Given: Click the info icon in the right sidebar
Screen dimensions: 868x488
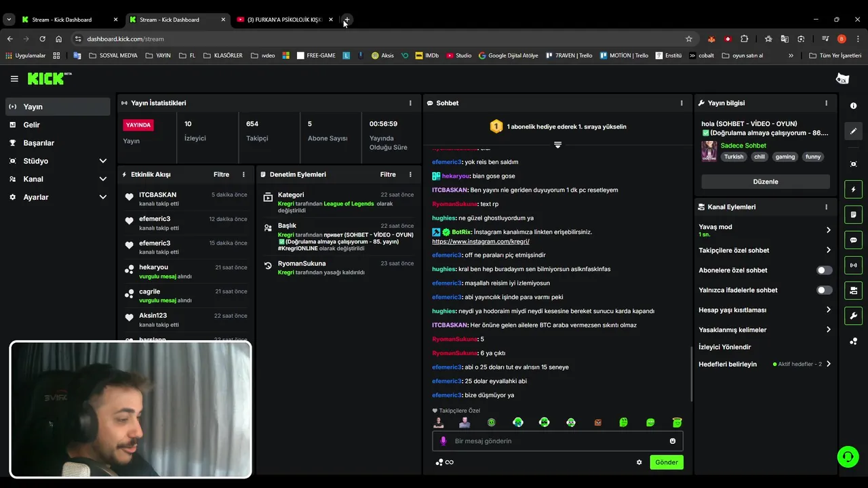Looking at the screenshot, I should (853, 106).
